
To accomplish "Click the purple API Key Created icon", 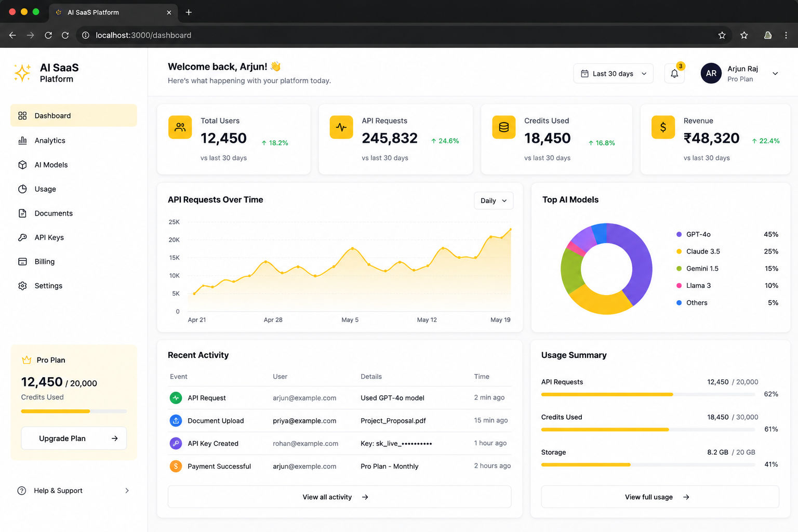I will [x=176, y=444].
